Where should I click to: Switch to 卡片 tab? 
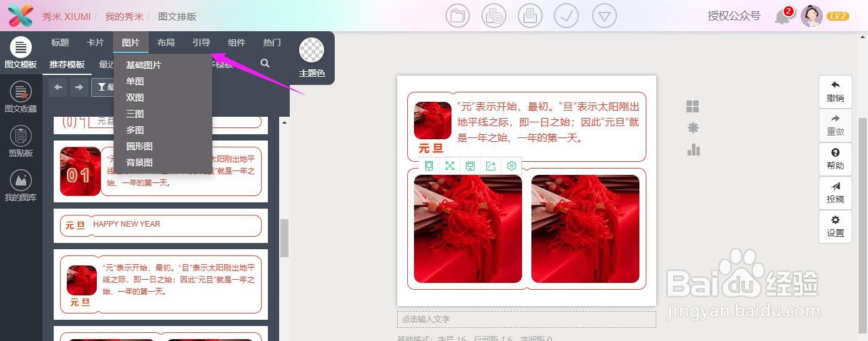point(96,42)
